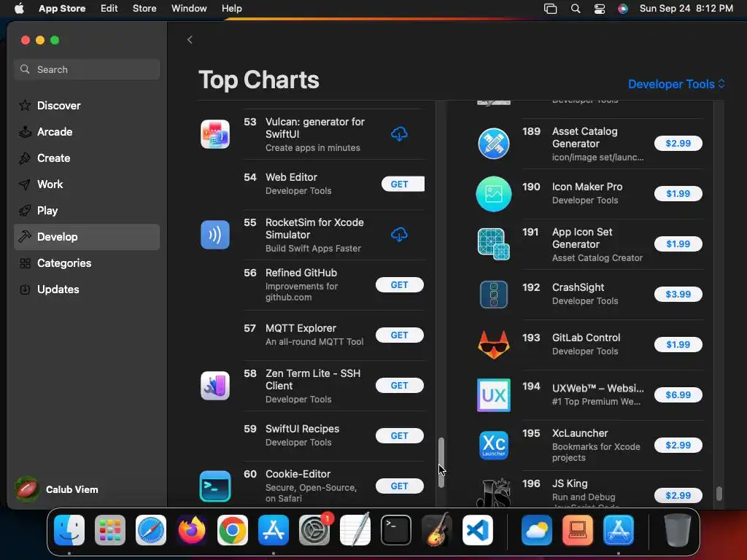
Task: Get the Refined GitHub app
Action: (399, 285)
